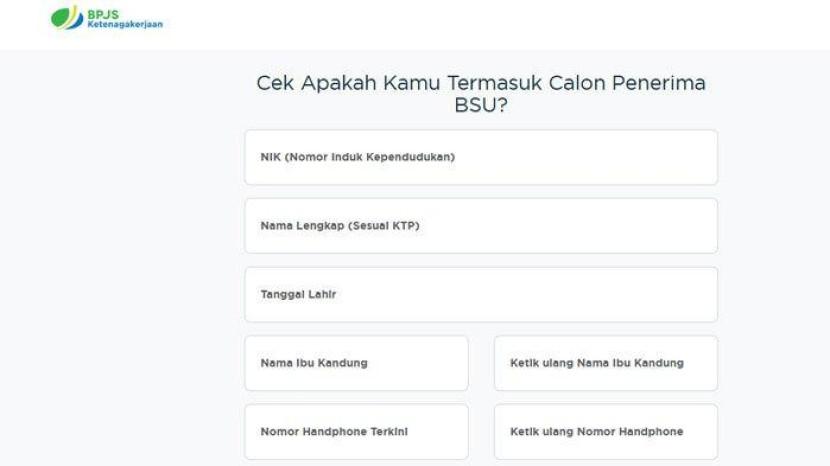
Task: Activate the Nomor Handphone Terkini field
Action: point(356,431)
